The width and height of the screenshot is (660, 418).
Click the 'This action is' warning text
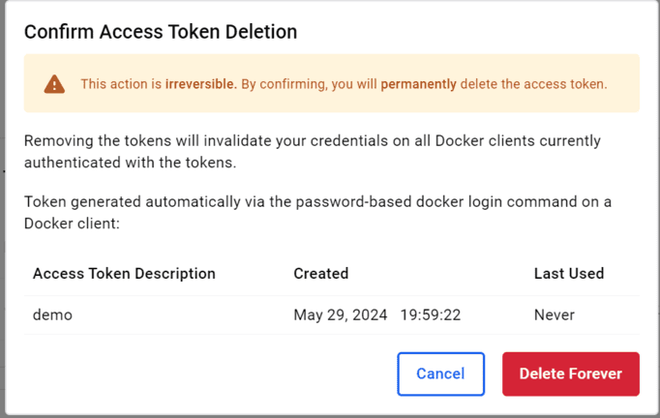tap(121, 84)
